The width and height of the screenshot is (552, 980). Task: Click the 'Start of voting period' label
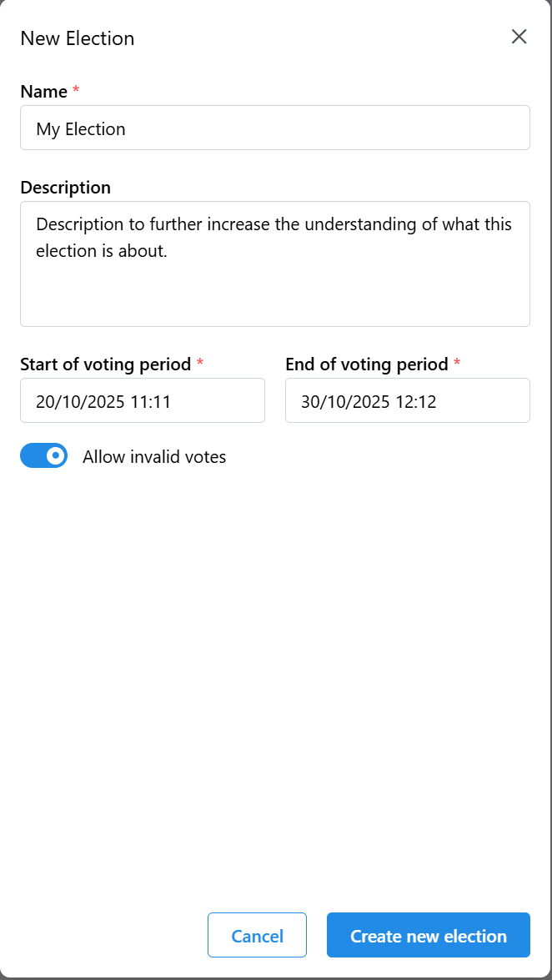point(105,364)
